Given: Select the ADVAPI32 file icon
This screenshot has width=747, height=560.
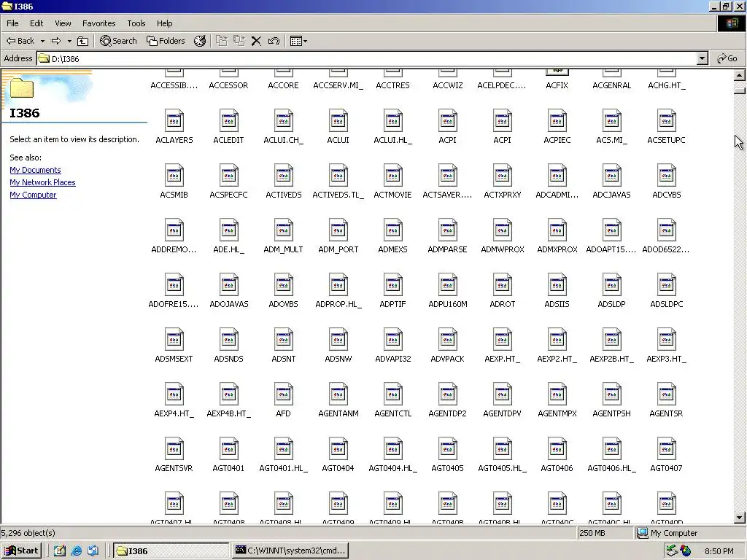Looking at the screenshot, I should 392,340.
